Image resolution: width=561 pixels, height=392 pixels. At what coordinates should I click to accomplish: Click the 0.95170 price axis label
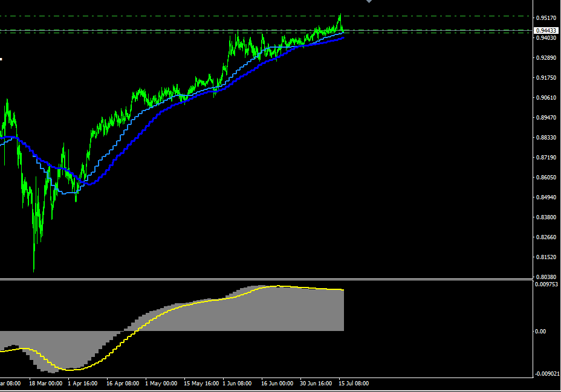pos(546,18)
